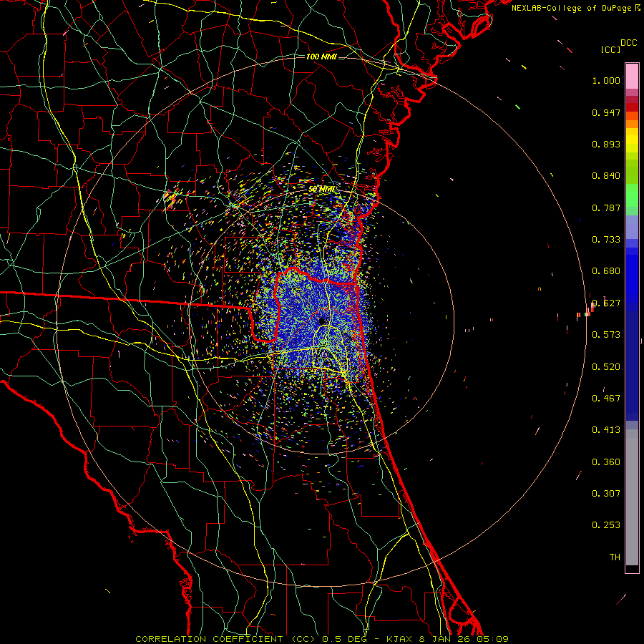The image size is (644, 644).
Task: Click the DCC label above the color scale
Action: (628, 43)
